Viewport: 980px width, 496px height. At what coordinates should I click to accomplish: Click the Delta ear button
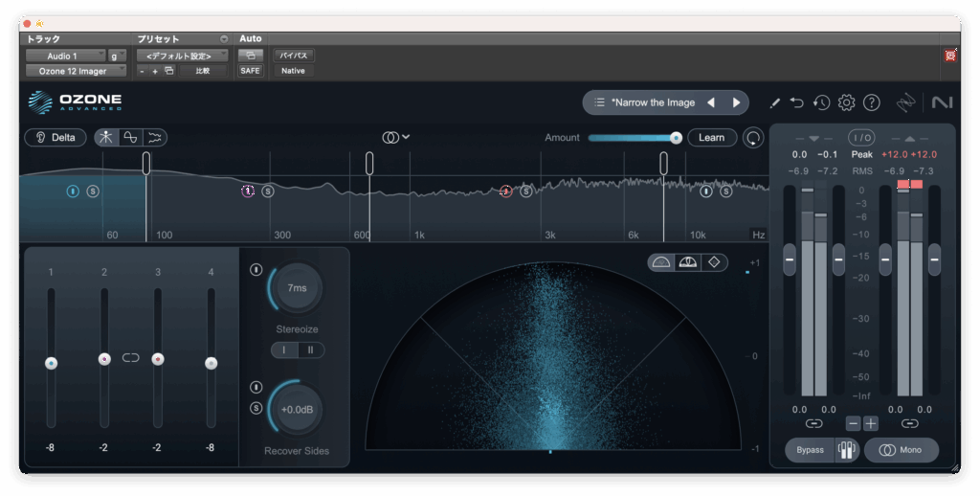tap(56, 137)
